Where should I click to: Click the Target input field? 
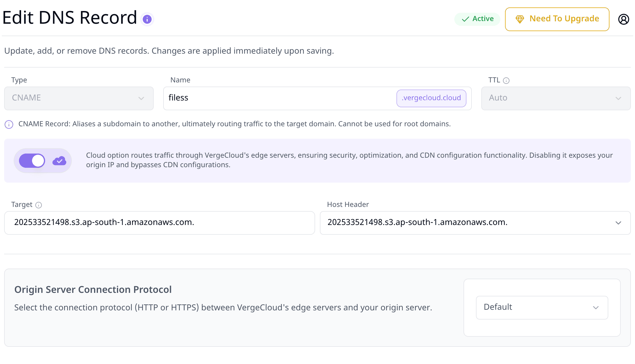(160, 223)
